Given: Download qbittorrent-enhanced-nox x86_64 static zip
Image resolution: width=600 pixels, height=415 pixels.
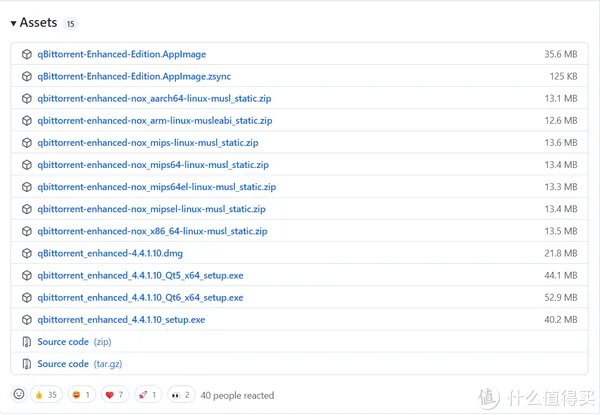Looking at the screenshot, I should click(x=152, y=231).
